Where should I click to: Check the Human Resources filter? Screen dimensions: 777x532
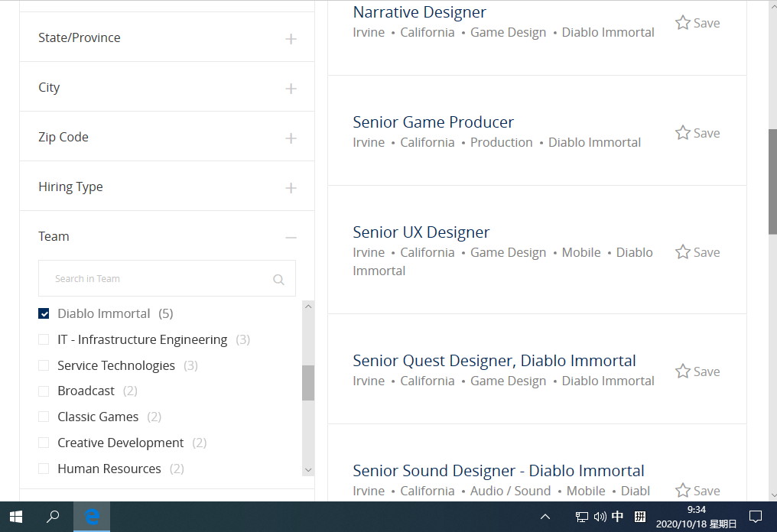(44, 468)
